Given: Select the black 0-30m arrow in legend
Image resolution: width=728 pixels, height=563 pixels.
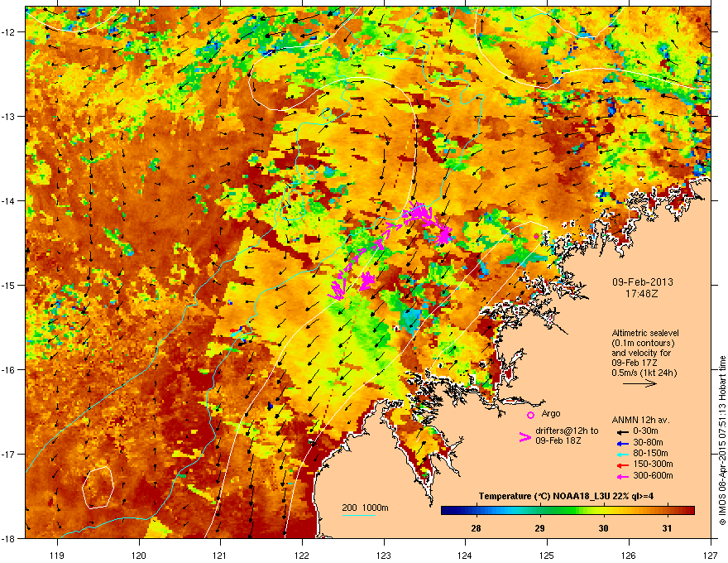Looking at the screenshot, I should 622,431.
